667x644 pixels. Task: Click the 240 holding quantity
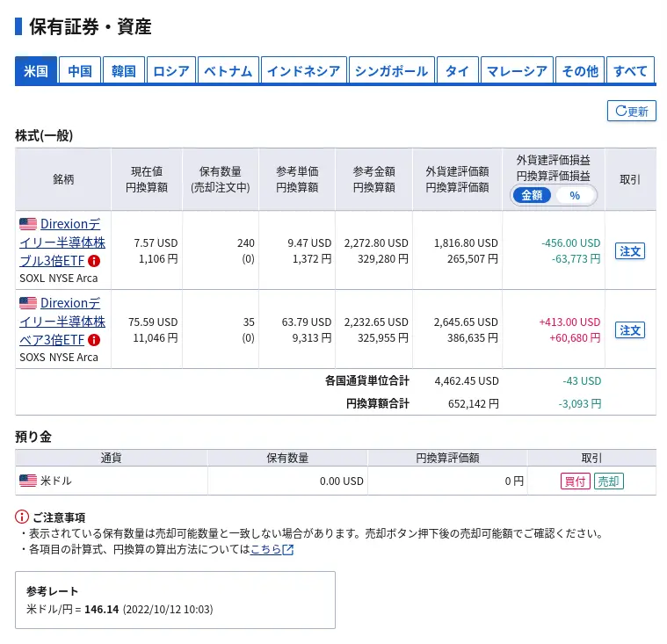point(246,242)
